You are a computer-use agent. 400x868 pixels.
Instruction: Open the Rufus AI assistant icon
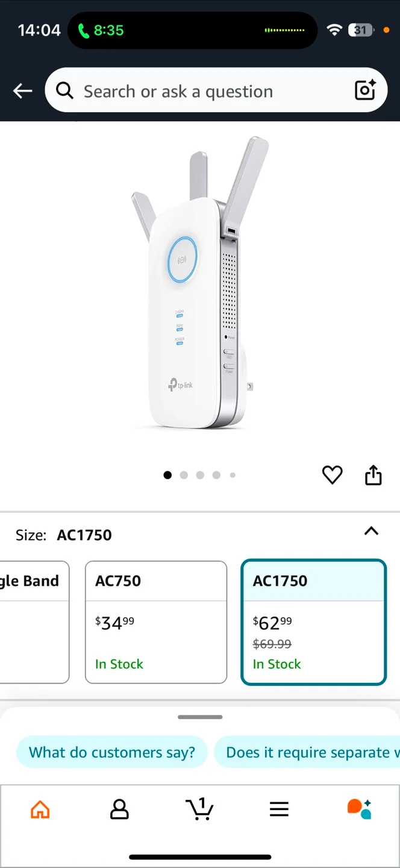click(x=359, y=810)
